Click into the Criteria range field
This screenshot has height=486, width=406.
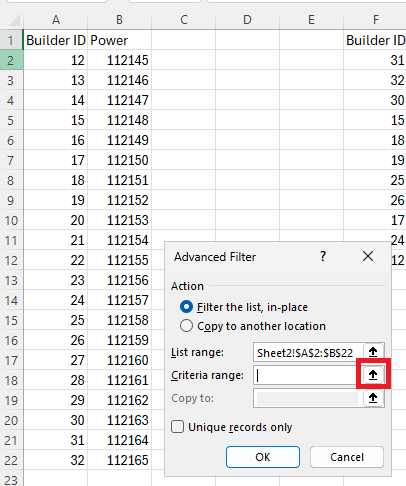[307, 375]
